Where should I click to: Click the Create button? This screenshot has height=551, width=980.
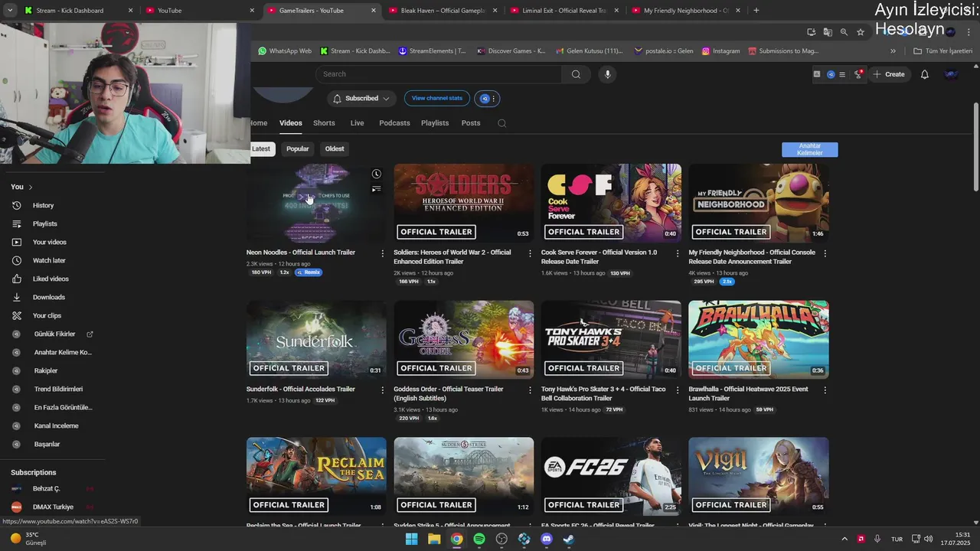click(x=888, y=74)
